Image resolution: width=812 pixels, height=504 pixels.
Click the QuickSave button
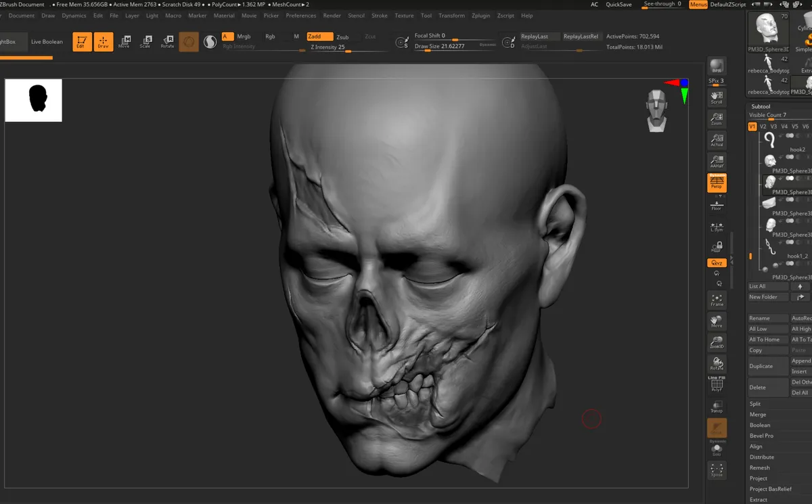(x=618, y=4)
